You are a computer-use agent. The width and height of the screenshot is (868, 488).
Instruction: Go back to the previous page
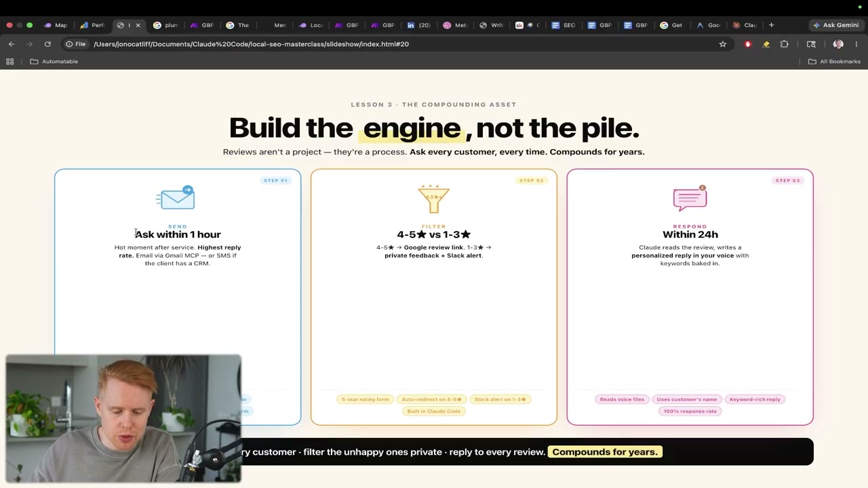(x=12, y=44)
